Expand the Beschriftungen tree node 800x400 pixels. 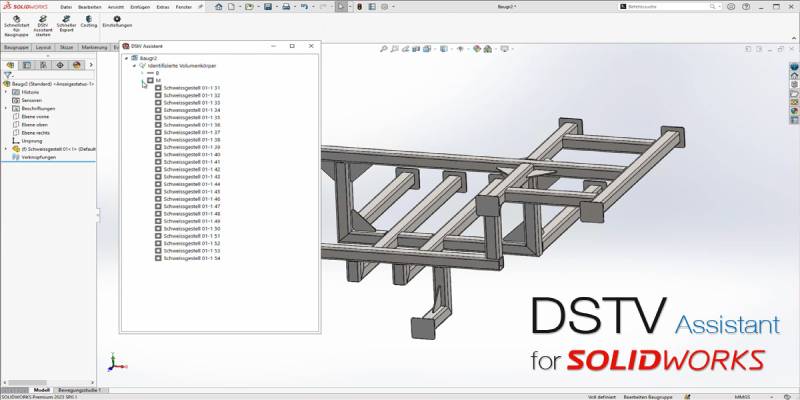point(6,108)
